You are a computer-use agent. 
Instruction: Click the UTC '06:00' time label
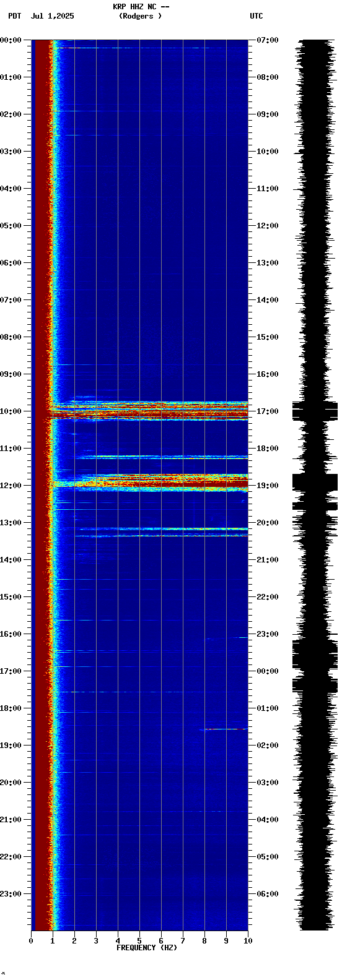pos(267,894)
